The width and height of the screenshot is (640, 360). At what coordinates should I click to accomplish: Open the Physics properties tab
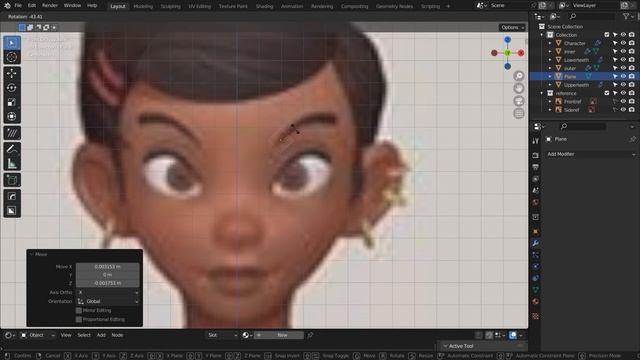(536, 267)
